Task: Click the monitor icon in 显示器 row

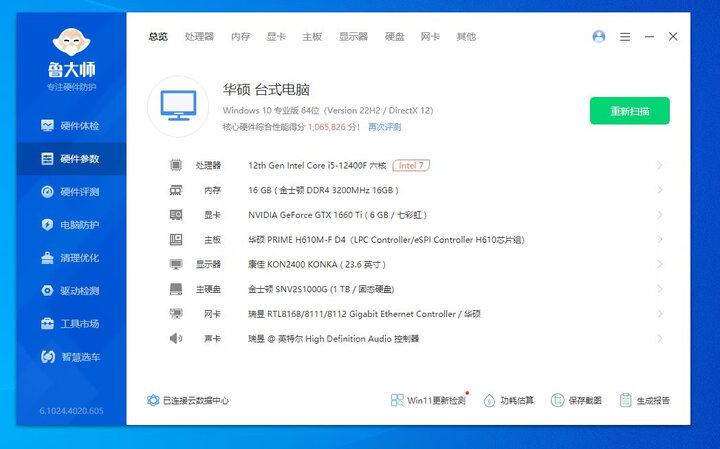Action: click(176, 264)
